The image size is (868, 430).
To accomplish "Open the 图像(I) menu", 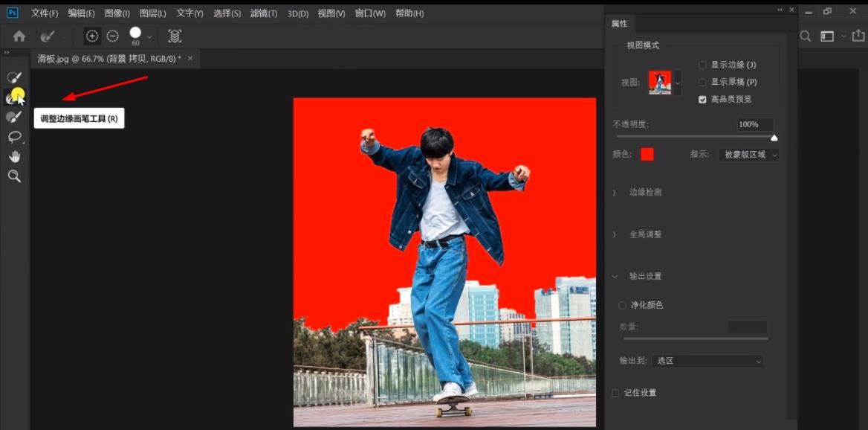I will click(x=117, y=13).
